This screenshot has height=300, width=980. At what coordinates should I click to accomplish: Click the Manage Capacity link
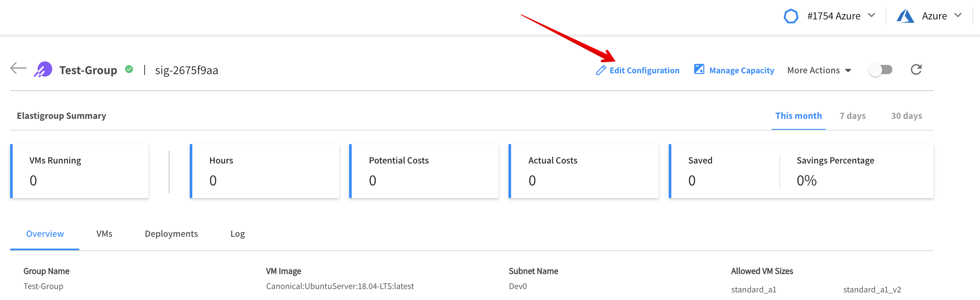click(x=741, y=70)
